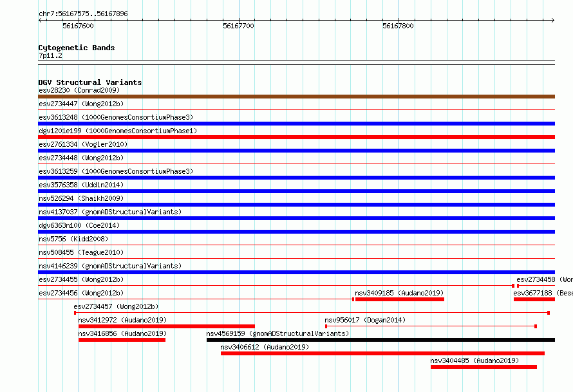Click the thin nsv956017 variant line
Image resolution: width=573 pixels, height=392 pixels.
tap(431, 326)
